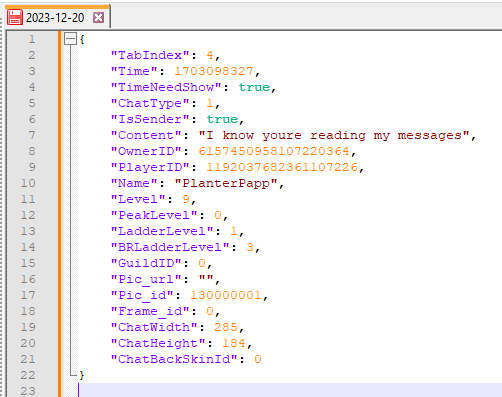Click the PlayerID number 1192037682361107226
Screen dimensions: 502x397
coord(282,167)
